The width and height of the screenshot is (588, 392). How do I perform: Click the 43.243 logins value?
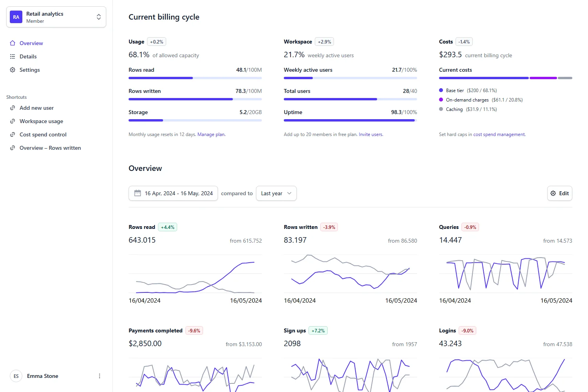[450, 343]
